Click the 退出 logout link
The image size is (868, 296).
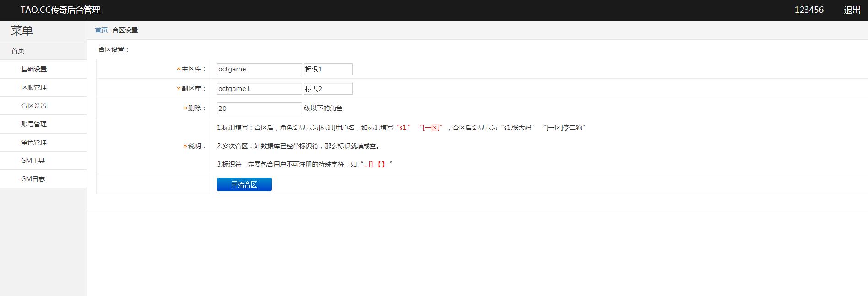852,10
